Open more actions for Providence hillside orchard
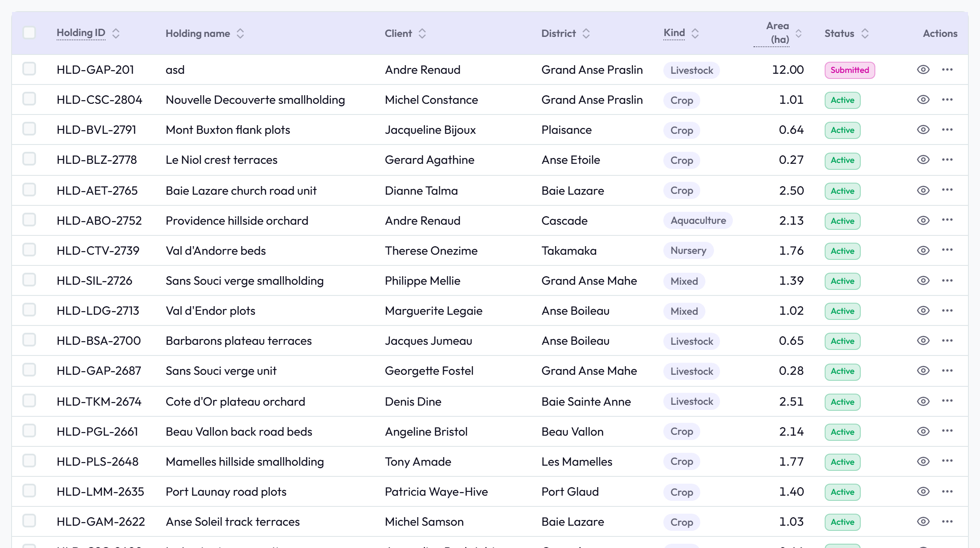The image size is (980, 548). (947, 220)
